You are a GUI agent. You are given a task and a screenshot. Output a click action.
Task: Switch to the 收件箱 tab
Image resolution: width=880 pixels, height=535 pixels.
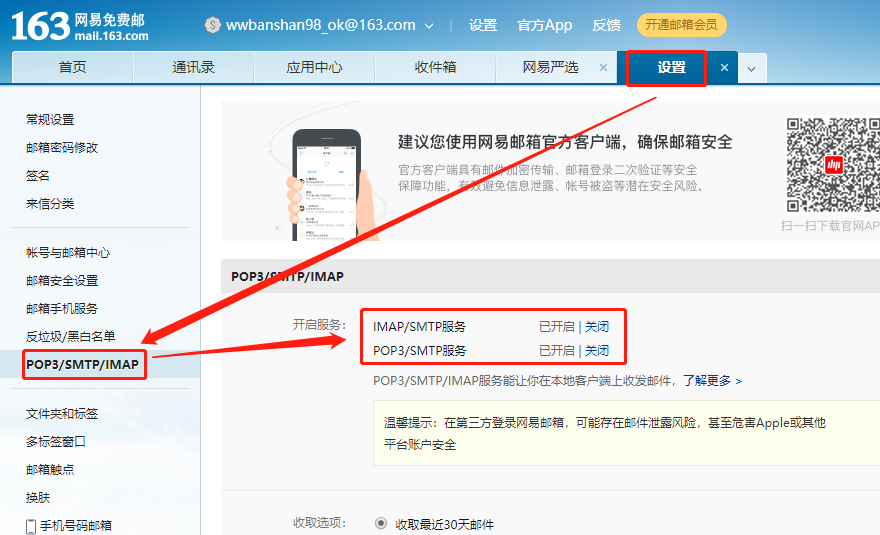coord(436,67)
